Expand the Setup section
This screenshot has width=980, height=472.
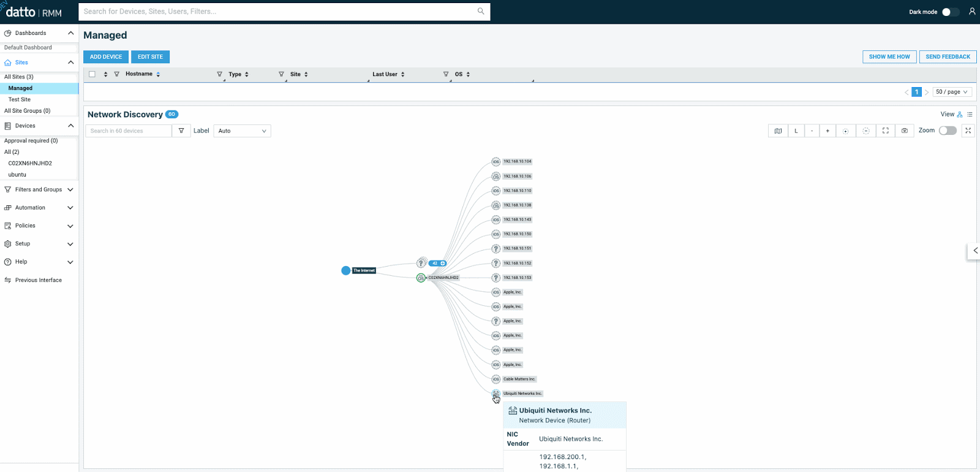pyautogui.click(x=70, y=244)
